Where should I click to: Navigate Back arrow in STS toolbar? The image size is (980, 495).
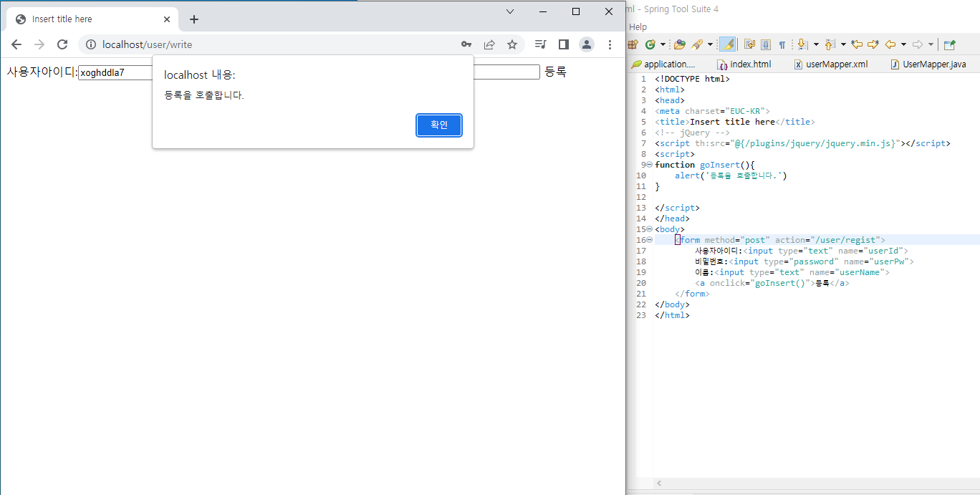pos(890,44)
